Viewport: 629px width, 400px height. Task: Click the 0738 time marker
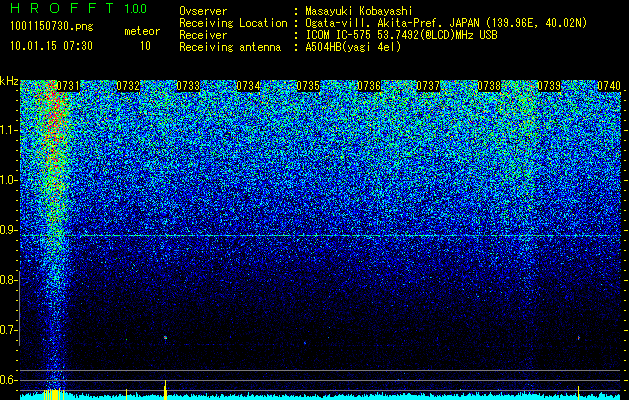pyautogui.click(x=489, y=86)
